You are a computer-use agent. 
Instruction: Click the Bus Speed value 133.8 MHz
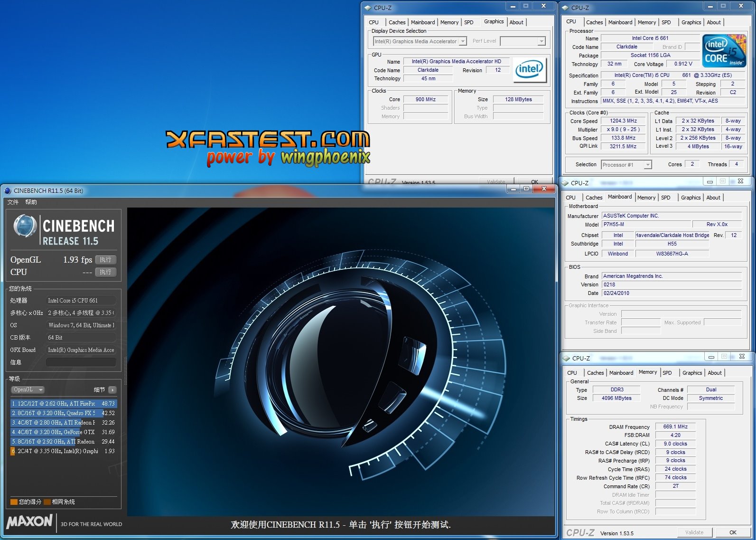pos(623,138)
